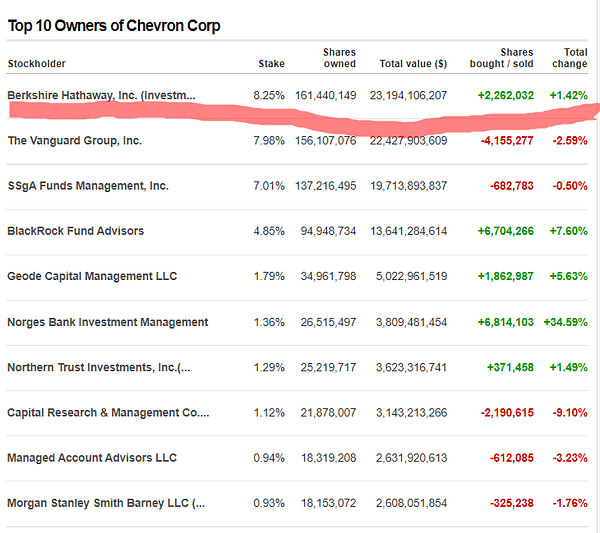The image size is (600, 533).
Task: Click the red -682,783 shares sold figure
Action: pyautogui.click(x=512, y=186)
